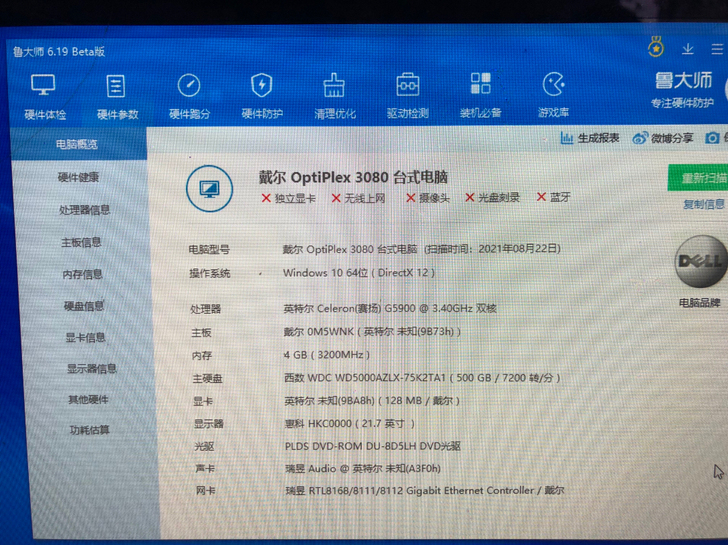Select 硬件健康 in sidebar
Screen dimensions: 728x545
[78, 177]
